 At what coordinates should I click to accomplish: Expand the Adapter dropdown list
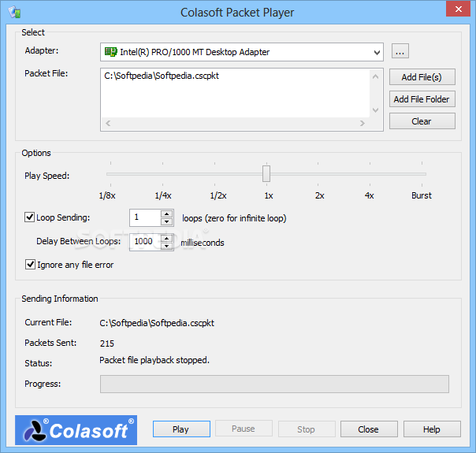click(x=377, y=52)
